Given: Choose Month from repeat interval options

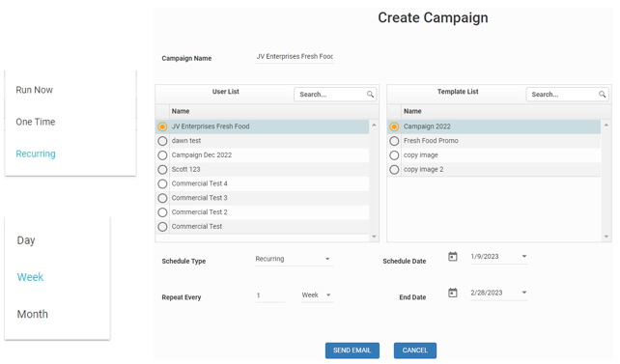Looking at the screenshot, I should (33, 314).
